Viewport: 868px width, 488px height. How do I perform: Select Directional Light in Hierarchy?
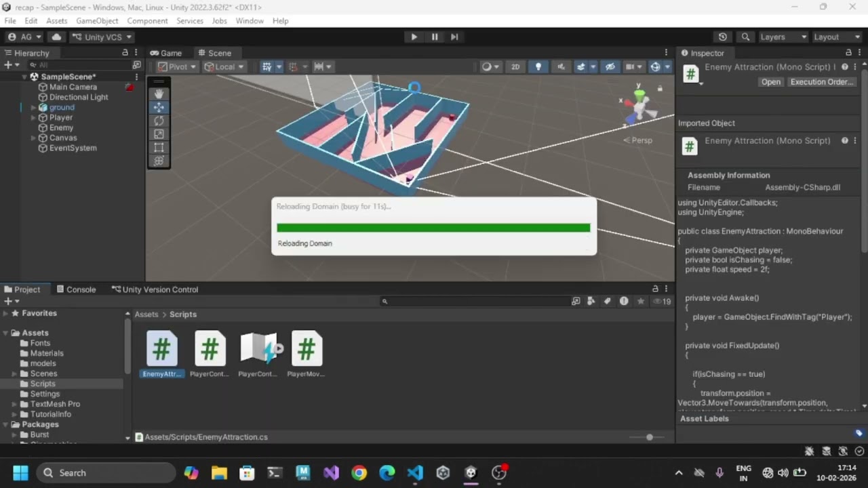pos(79,97)
